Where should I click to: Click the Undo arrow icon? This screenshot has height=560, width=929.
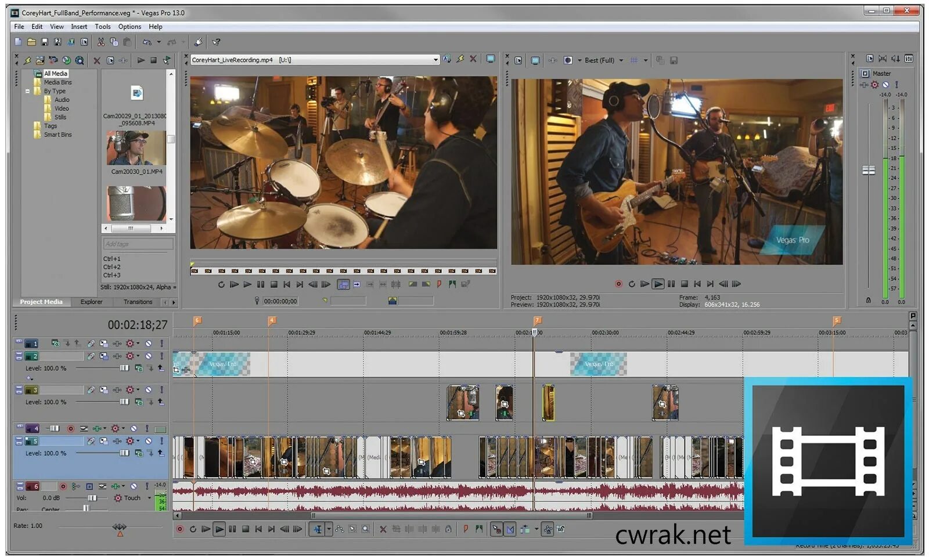pos(147,42)
